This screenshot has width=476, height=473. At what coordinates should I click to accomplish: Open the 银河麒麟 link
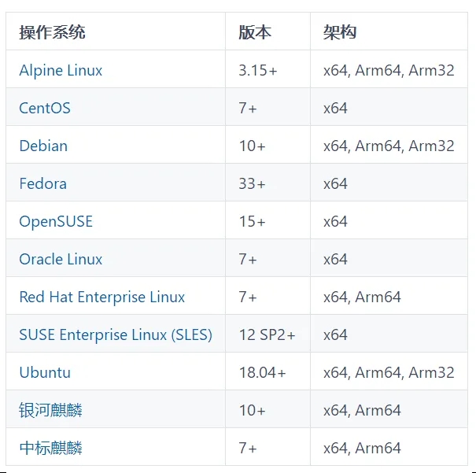50,410
